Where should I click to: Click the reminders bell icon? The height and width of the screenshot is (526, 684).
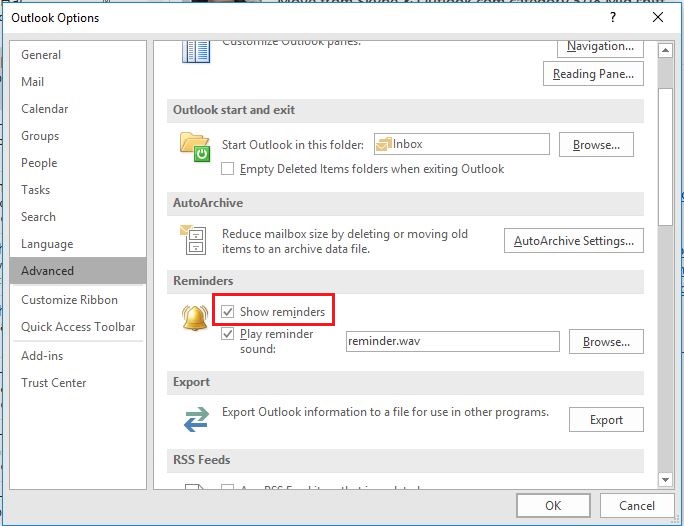coord(195,318)
